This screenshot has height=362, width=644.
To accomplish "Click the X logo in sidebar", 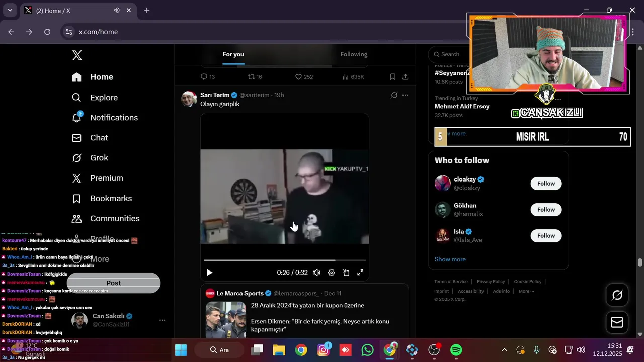I will [x=77, y=55].
